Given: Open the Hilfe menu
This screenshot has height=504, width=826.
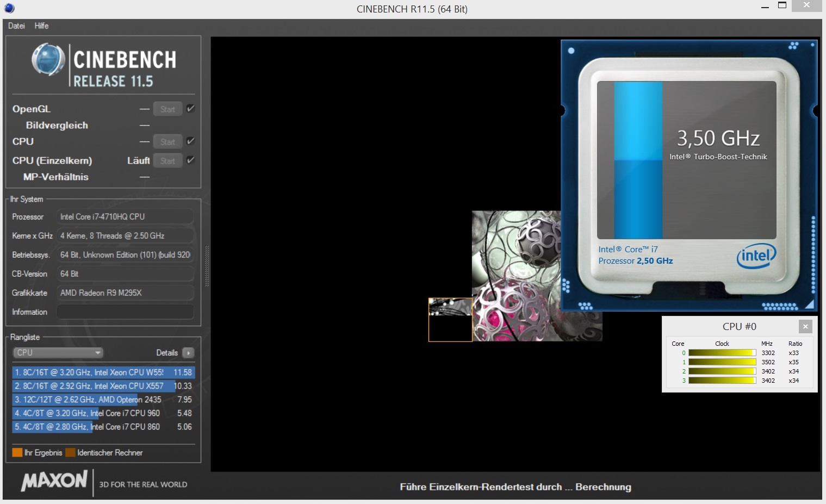Looking at the screenshot, I should [41, 26].
